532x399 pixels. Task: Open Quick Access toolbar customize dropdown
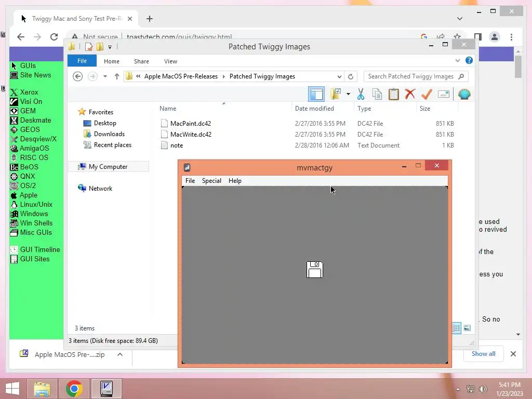click(x=110, y=47)
